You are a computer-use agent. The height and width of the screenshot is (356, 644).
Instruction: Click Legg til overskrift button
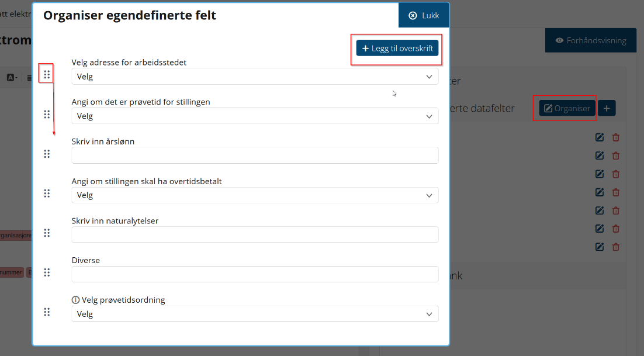tap(397, 49)
